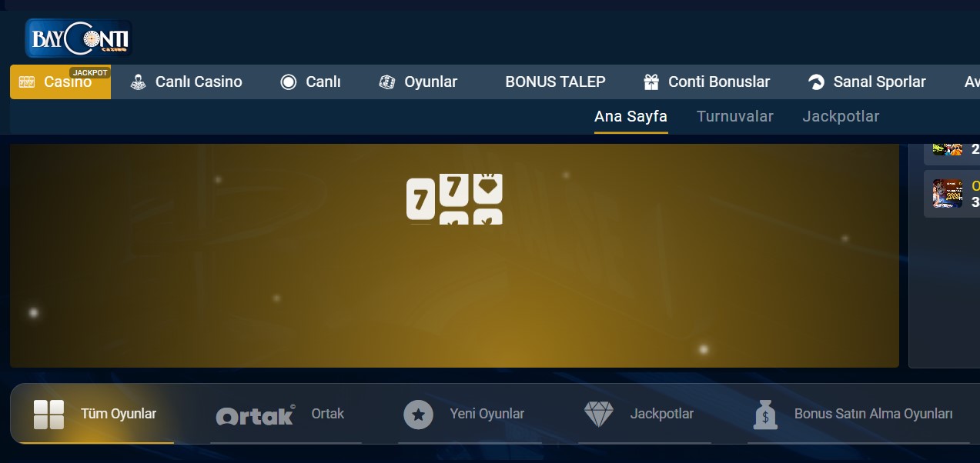This screenshot has width=980, height=463.
Task: Open the first game thumbnail in sidebar
Action: pos(948,148)
